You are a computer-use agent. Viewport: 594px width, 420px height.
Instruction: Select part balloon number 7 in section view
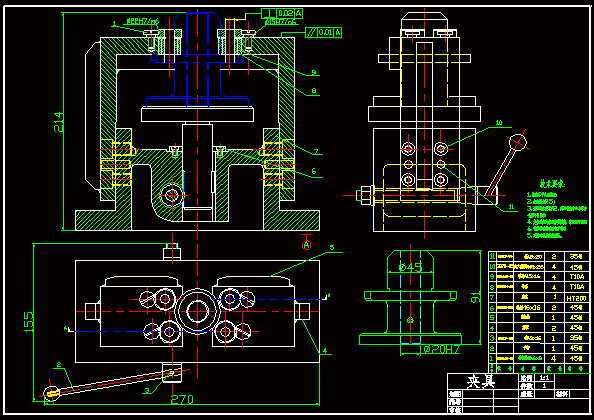[x=316, y=152]
